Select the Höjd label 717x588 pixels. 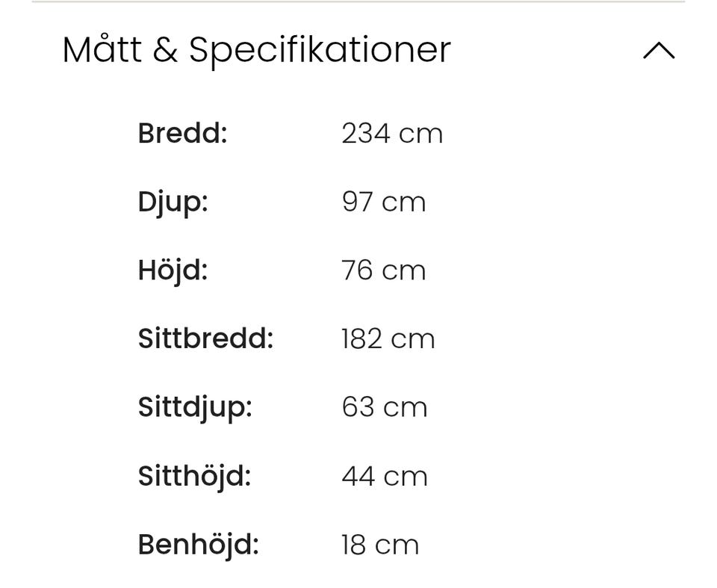pos(173,270)
